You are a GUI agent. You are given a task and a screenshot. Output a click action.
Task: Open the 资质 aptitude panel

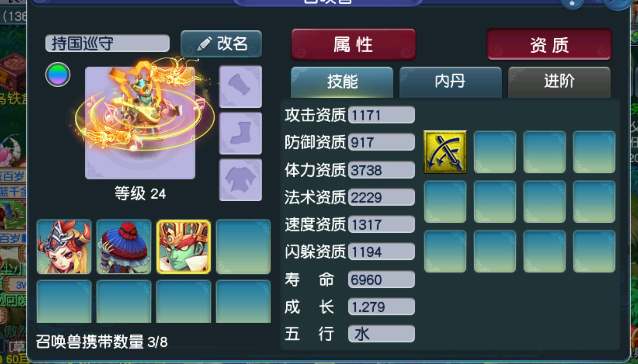click(x=549, y=44)
